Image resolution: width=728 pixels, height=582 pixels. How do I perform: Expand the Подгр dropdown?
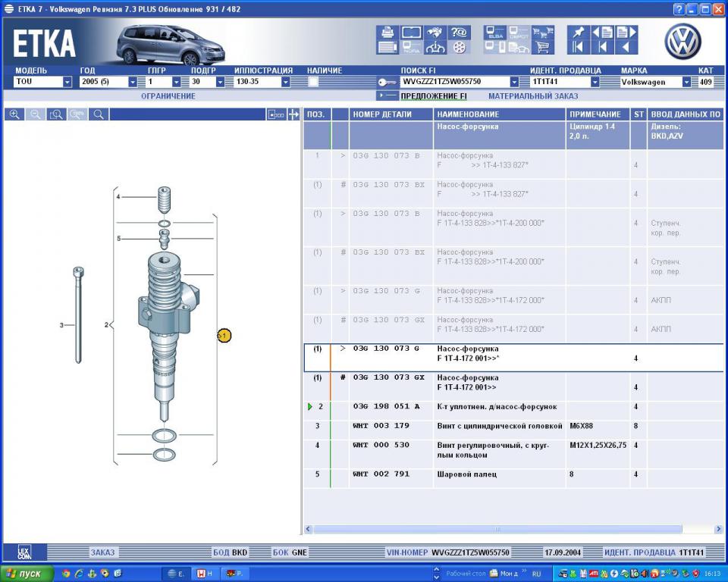pyautogui.click(x=221, y=82)
